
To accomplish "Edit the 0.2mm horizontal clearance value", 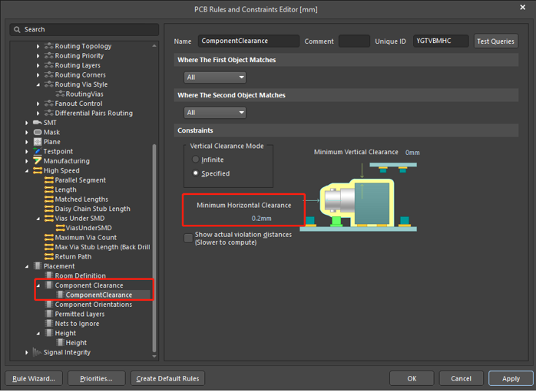I will click(262, 218).
